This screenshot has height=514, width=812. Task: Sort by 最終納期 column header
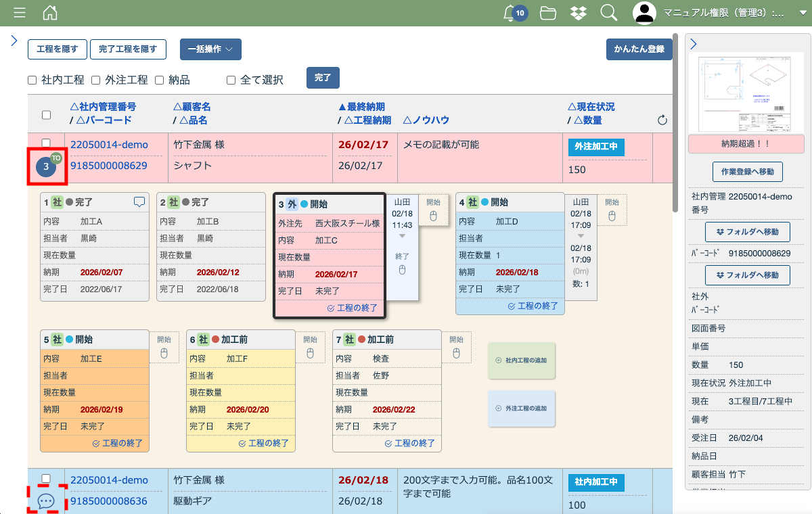pos(361,107)
